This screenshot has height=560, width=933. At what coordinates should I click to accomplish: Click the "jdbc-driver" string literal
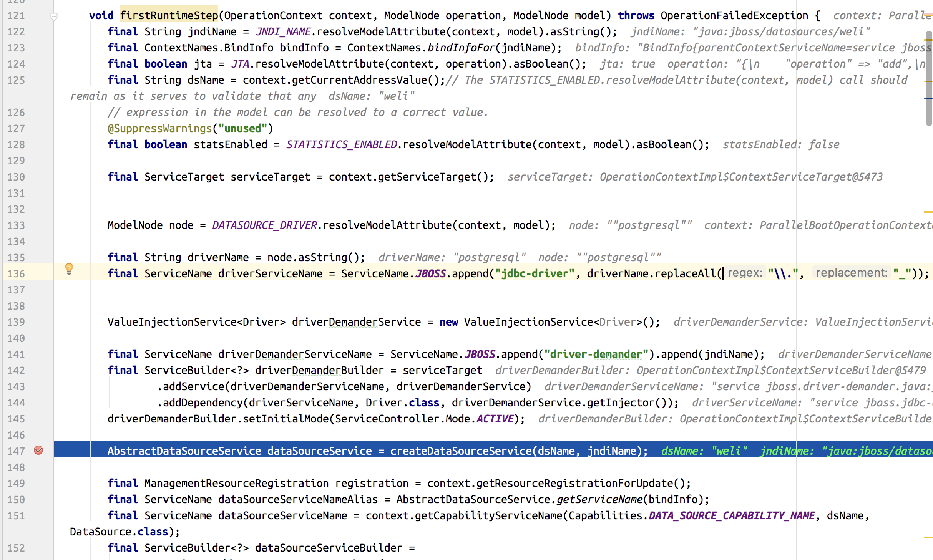click(x=535, y=273)
